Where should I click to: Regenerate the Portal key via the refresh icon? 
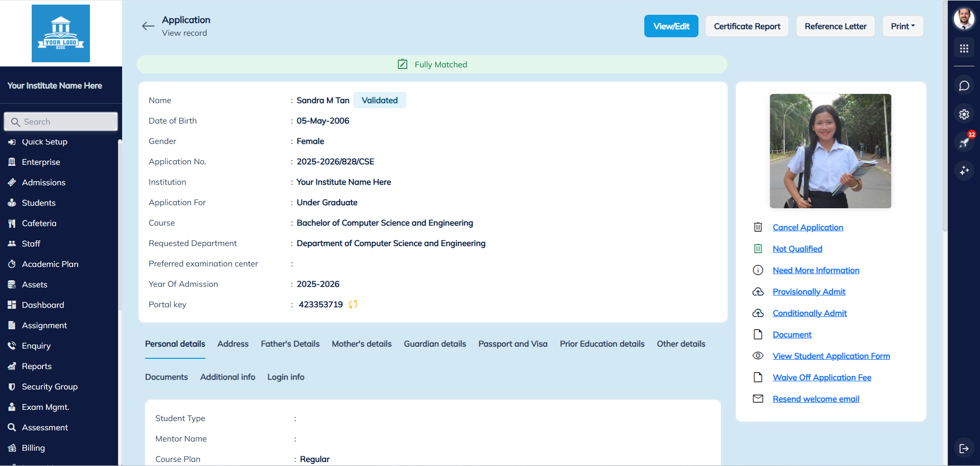(x=353, y=304)
